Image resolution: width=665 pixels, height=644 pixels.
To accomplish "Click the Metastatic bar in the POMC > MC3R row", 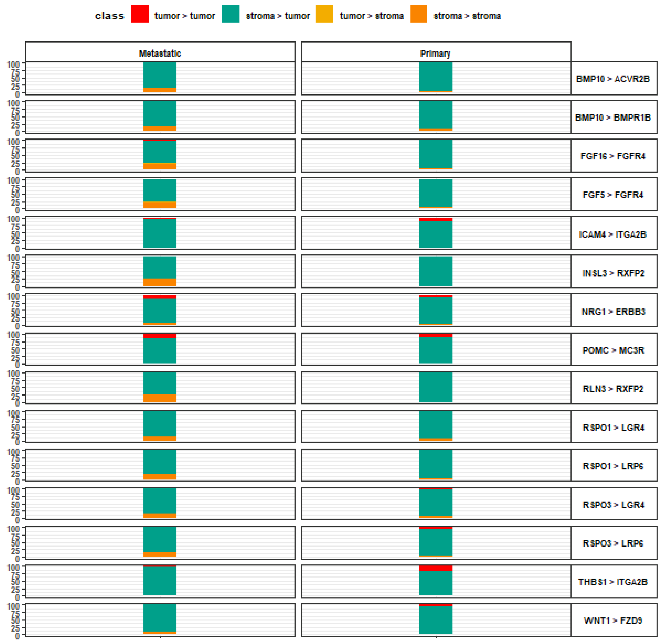I will pyautogui.click(x=160, y=349).
